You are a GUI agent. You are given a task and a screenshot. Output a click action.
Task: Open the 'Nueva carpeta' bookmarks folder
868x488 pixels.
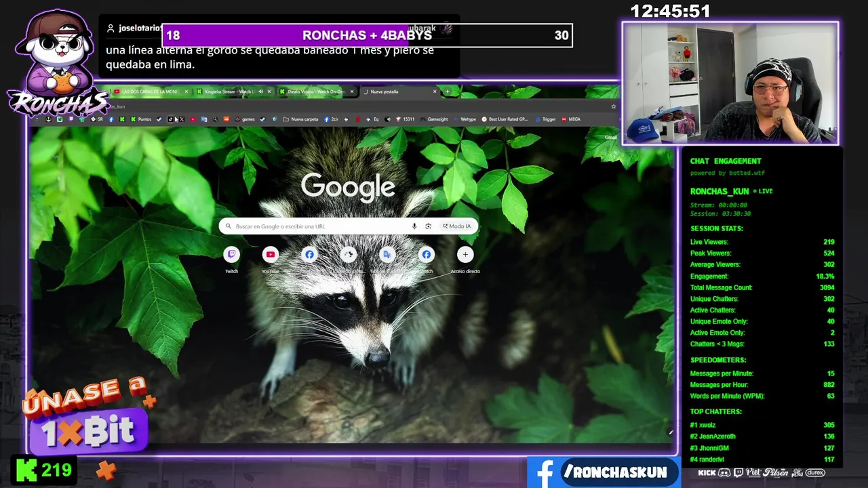300,119
